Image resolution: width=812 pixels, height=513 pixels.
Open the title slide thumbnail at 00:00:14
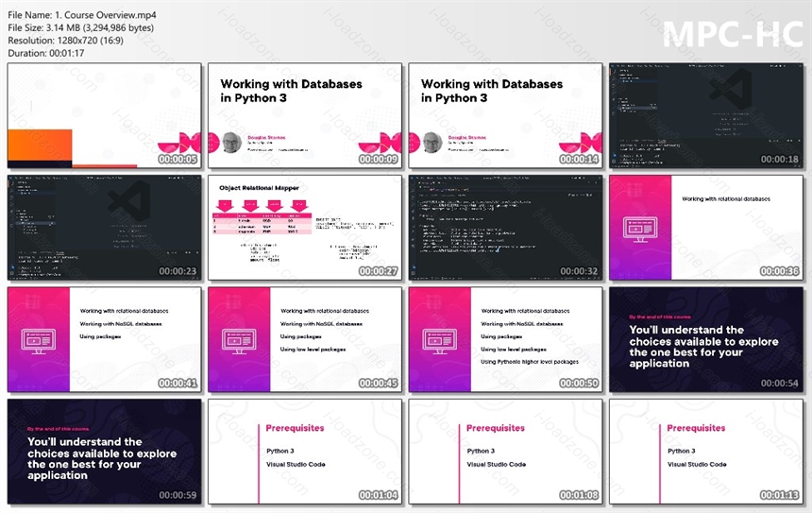click(x=505, y=115)
